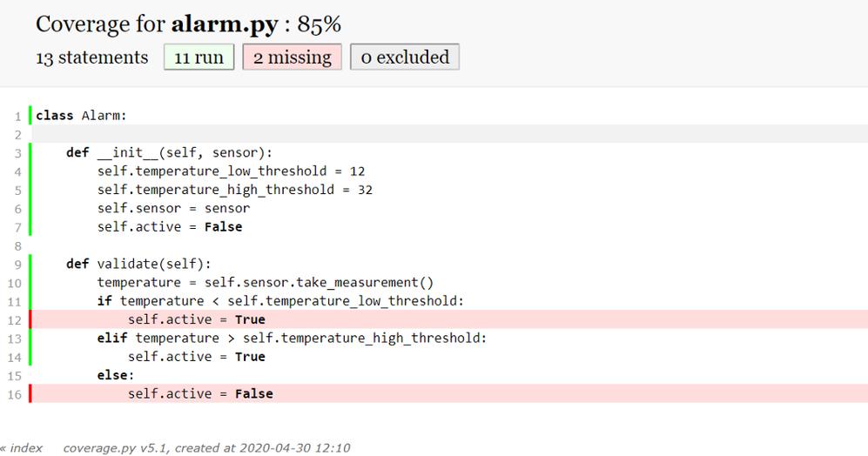Open the coverage.py v5.1 link
This screenshot has height=456, width=868.
pyautogui.click(x=114, y=447)
